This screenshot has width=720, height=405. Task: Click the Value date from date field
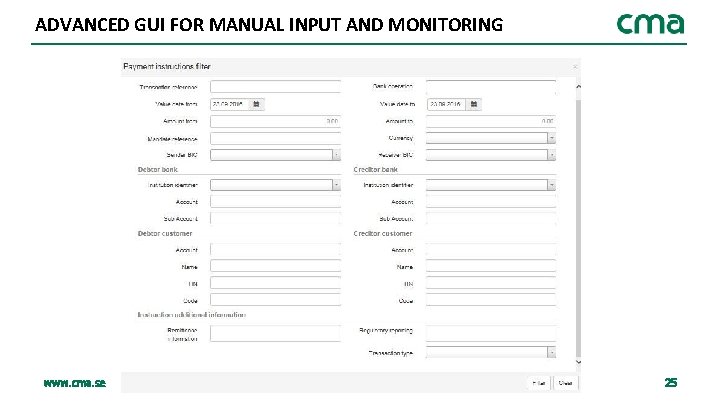pyautogui.click(x=230, y=104)
